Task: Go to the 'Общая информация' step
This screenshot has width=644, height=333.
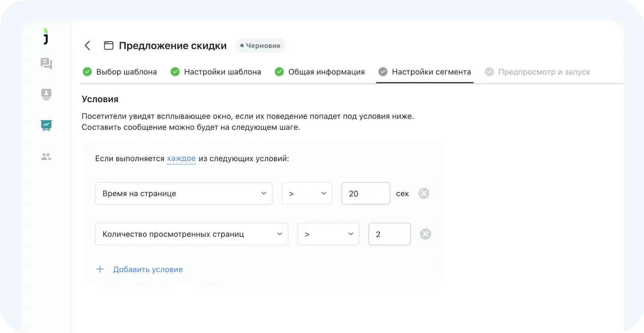Action: pyautogui.click(x=320, y=72)
